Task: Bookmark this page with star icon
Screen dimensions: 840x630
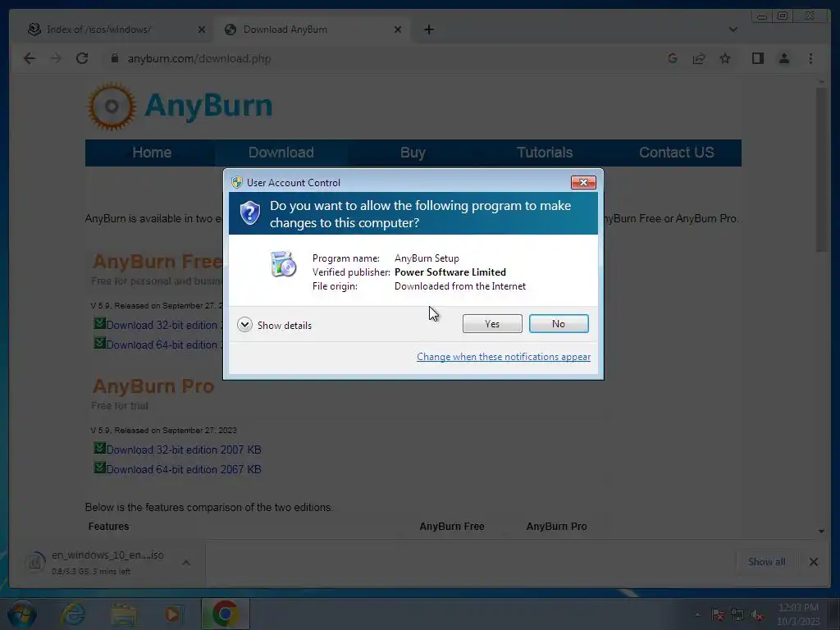Action: 725,58
